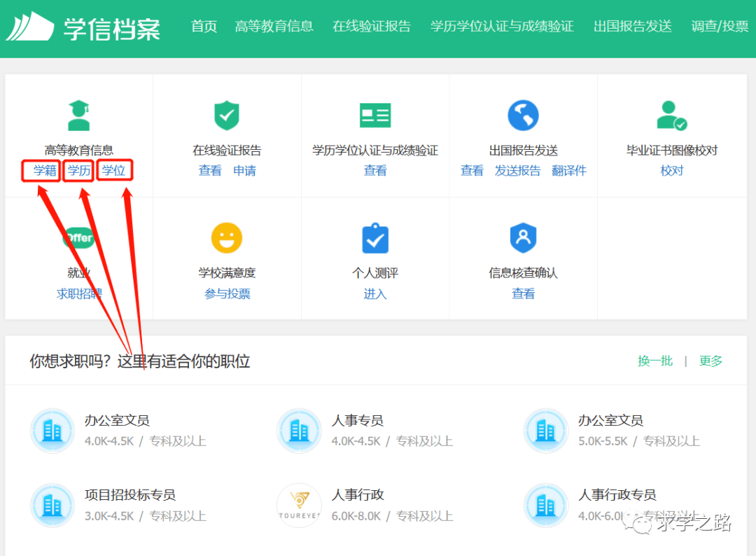Click the 学校满意度 smiley face icon
The image size is (756, 556).
226,237
